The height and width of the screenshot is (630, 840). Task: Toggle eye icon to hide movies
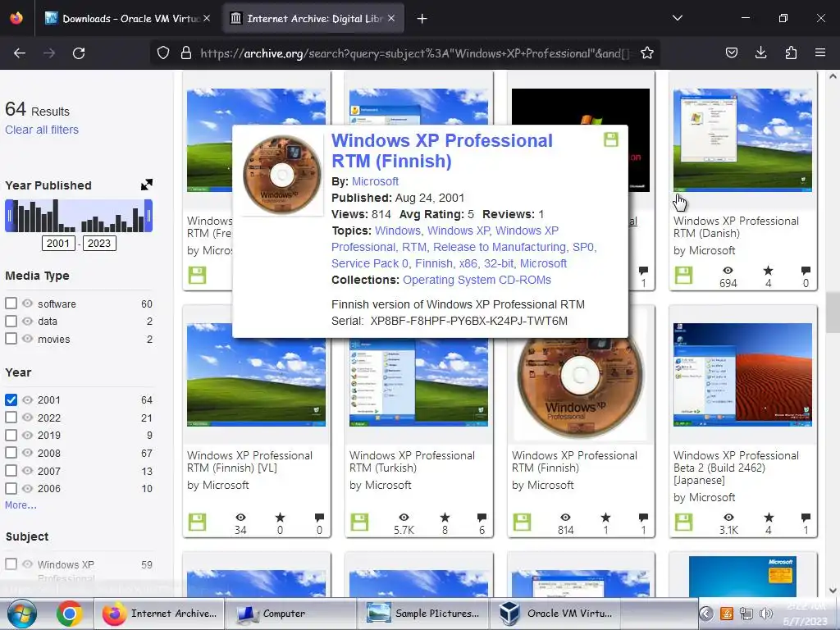point(27,339)
